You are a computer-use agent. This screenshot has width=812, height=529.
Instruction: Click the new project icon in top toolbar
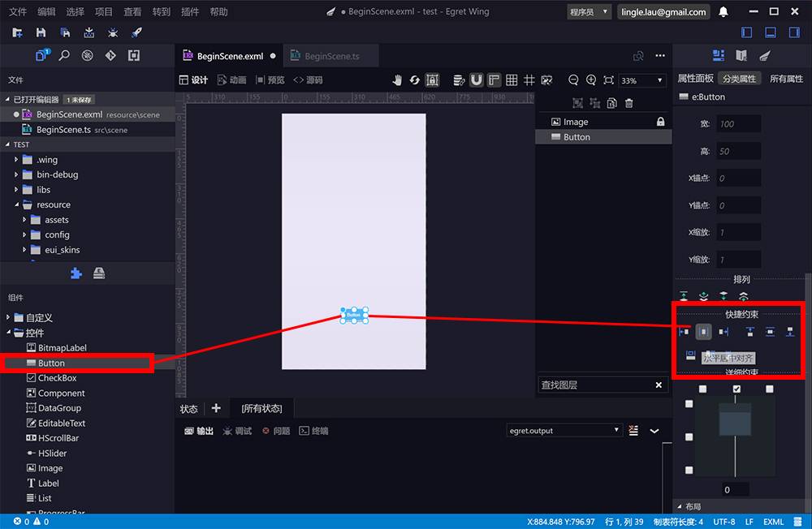(x=17, y=32)
